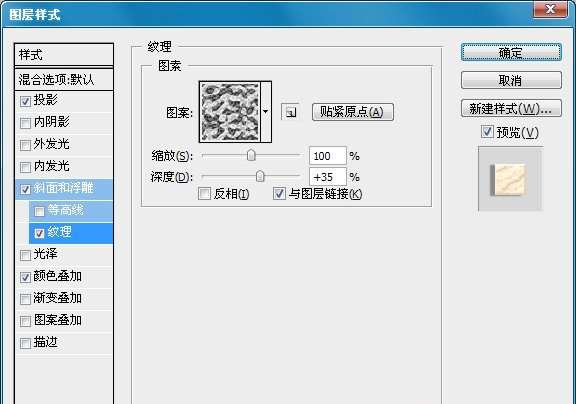Click the 贴紧原点 button
Screen dimensions: 576x404
point(353,112)
